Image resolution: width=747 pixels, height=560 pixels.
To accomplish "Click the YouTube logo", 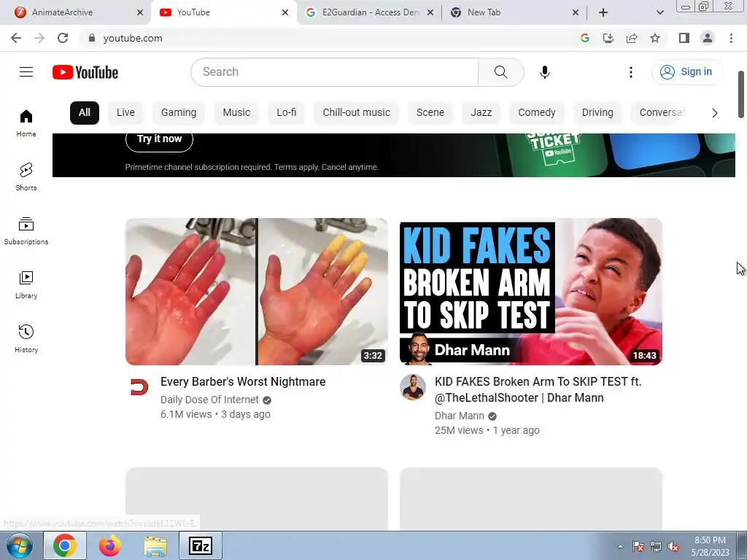I will pos(85,72).
